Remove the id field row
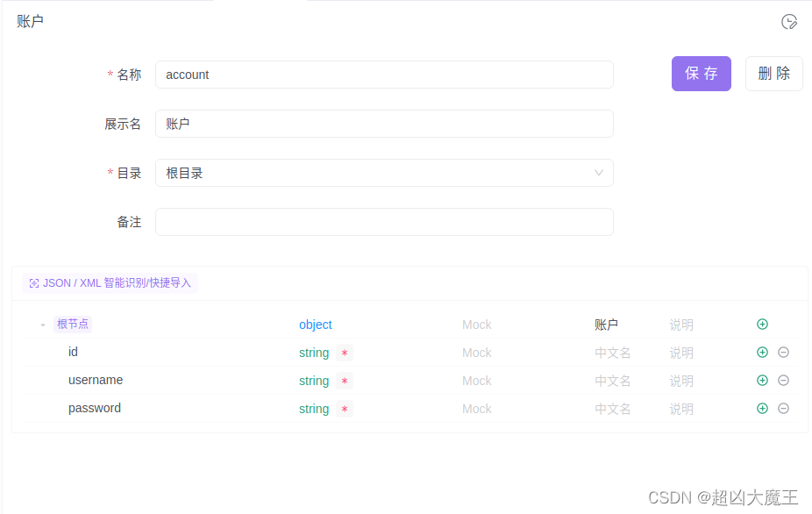Screen dimensions: 812x514 [x=784, y=353]
